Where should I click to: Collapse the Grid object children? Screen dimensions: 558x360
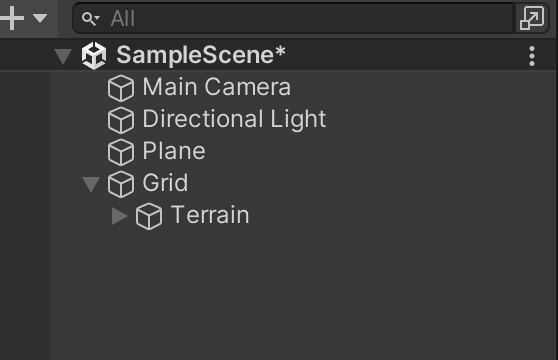[91, 184]
